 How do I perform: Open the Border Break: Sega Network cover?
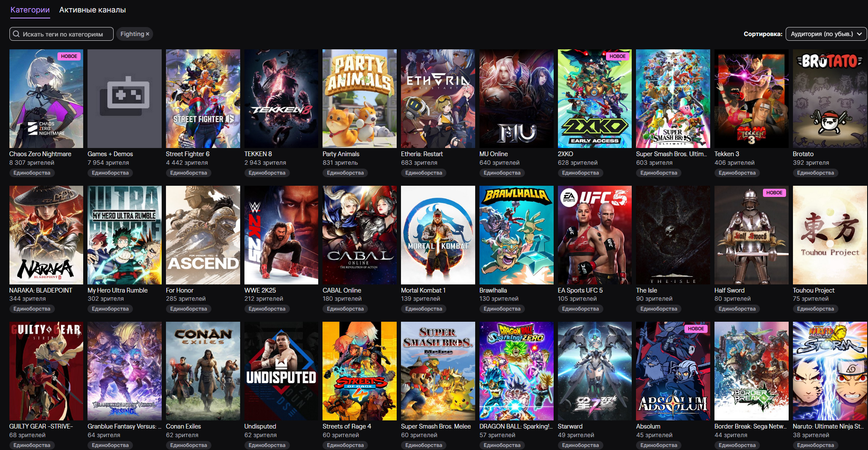click(x=751, y=371)
